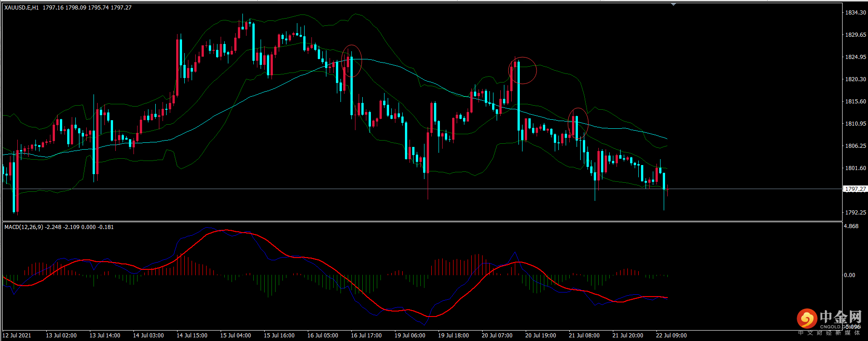Click the OHLC values in the chart header
The height and width of the screenshot is (341, 868).
[x=87, y=8]
